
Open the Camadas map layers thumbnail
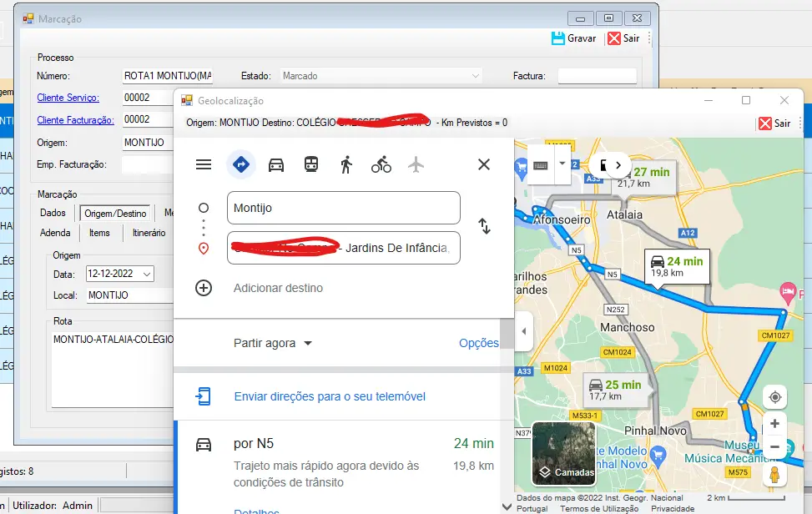(563, 454)
